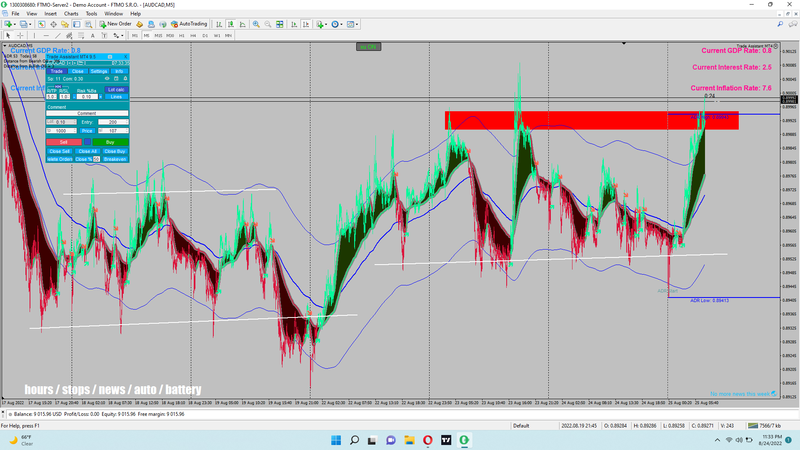Select the crosshair cursor tool

pos(20,35)
